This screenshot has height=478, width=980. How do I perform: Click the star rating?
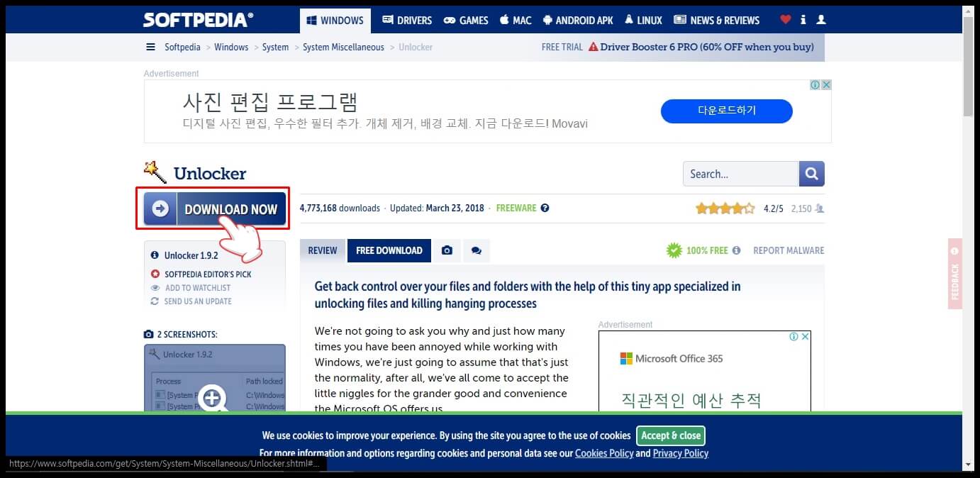[x=725, y=209]
